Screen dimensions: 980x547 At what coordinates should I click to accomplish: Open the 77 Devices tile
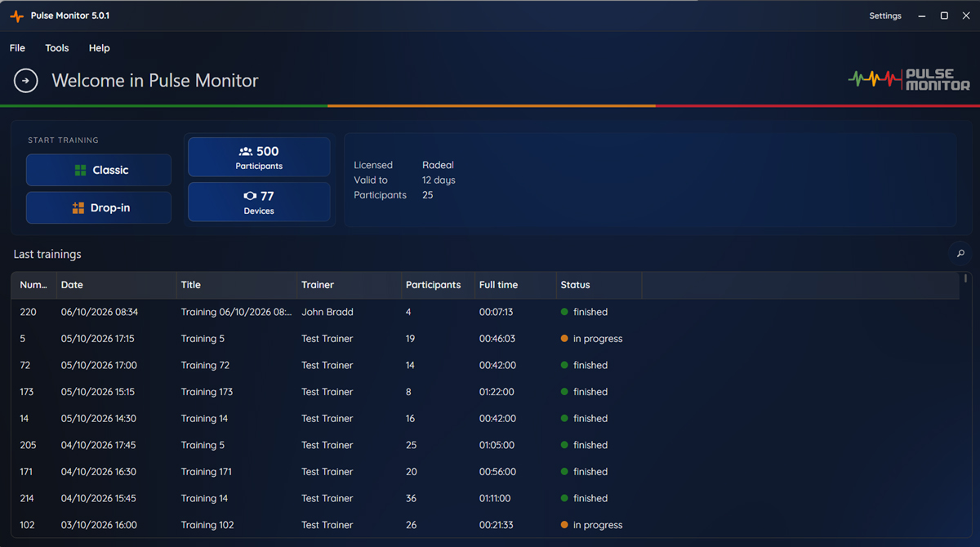[259, 202]
